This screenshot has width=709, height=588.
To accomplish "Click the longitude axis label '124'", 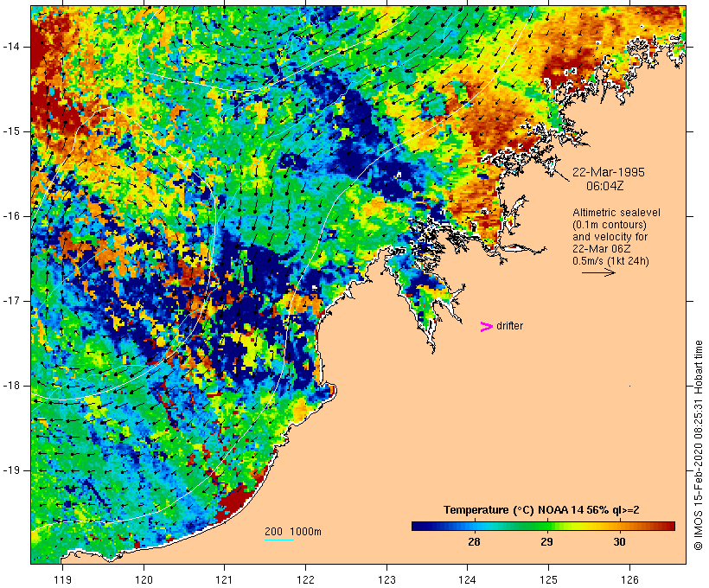I will click(468, 579).
